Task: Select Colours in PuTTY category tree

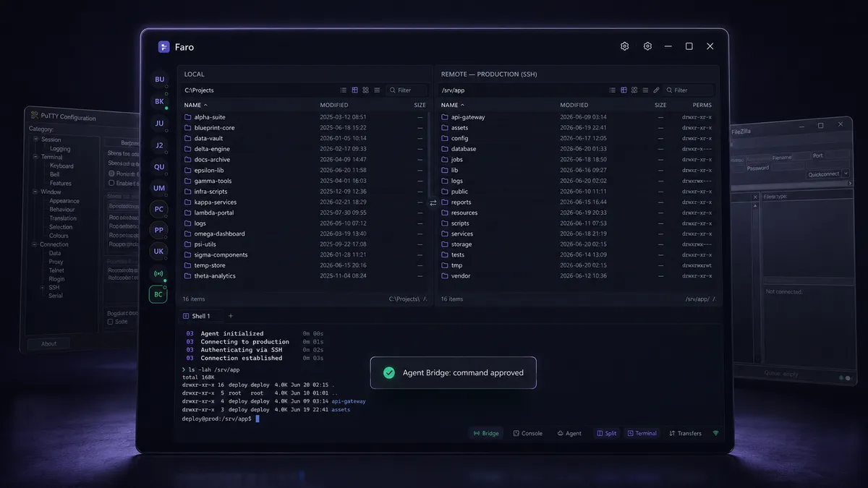Action: click(x=59, y=236)
